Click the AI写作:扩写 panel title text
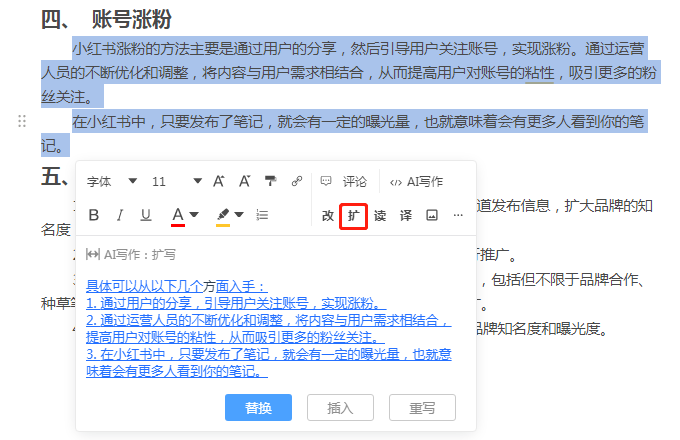680x440 pixels. pyautogui.click(x=140, y=254)
